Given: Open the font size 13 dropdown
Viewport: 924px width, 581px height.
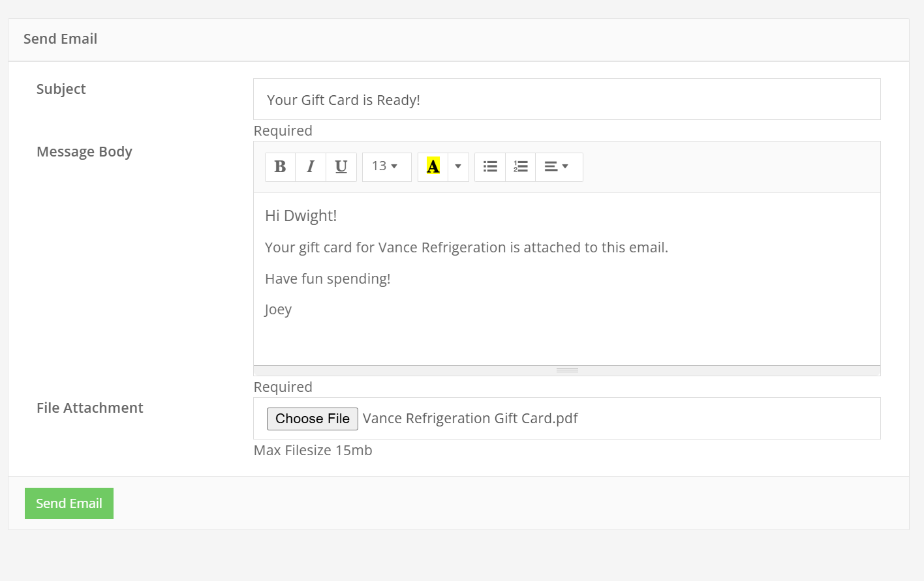Looking at the screenshot, I should (386, 167).
